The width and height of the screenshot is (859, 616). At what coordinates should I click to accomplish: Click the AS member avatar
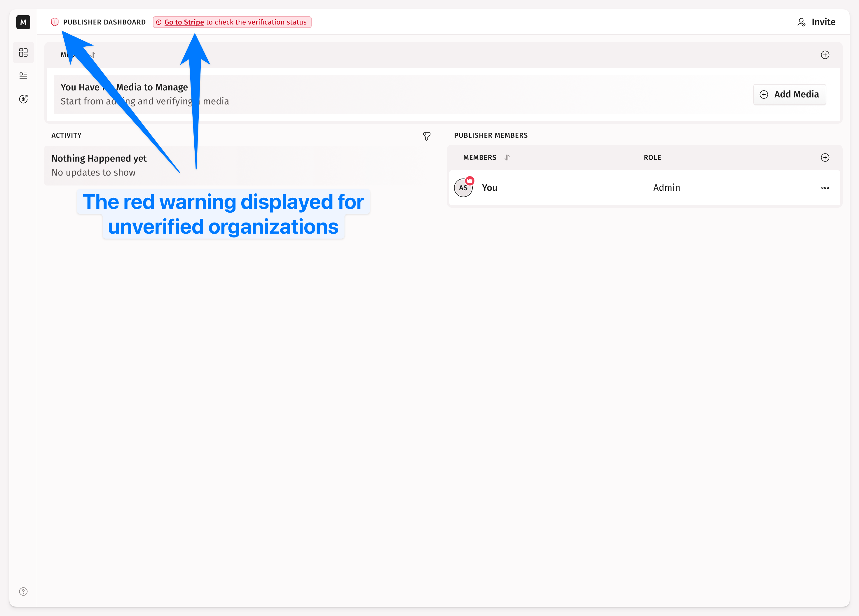463,188
